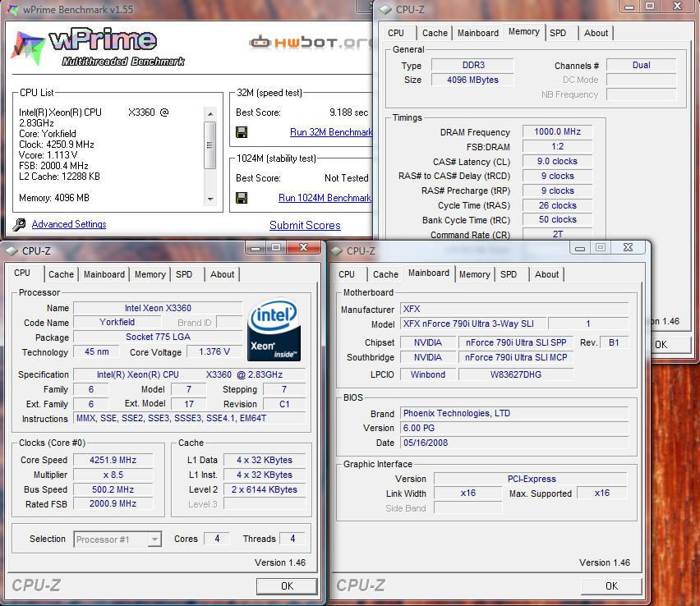Click the Graphic Interface Version PCI-Express

pyautogui.click(x=532, y=479)
